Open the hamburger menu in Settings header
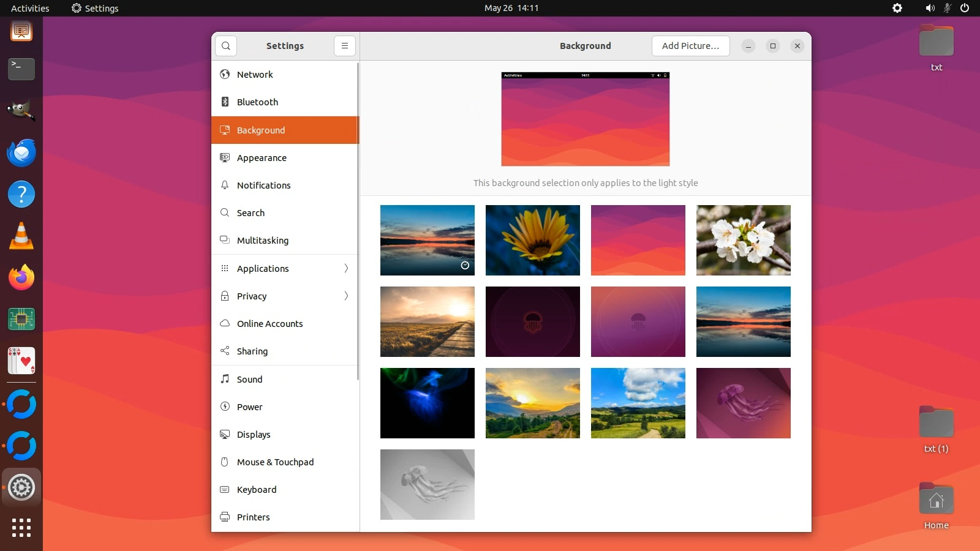This screenshot has width=980, height=551. 345,46
